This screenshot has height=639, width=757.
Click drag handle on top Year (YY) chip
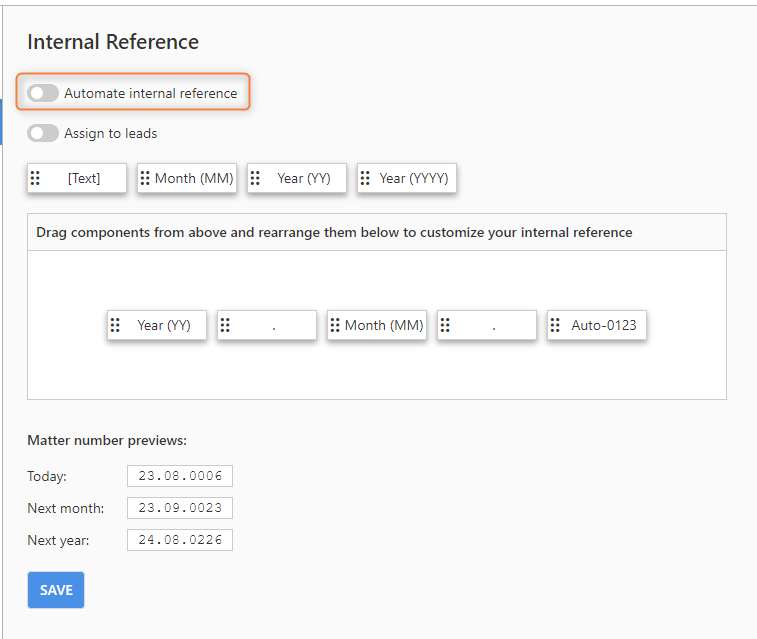pyautogui.click(x=255, y=178)
